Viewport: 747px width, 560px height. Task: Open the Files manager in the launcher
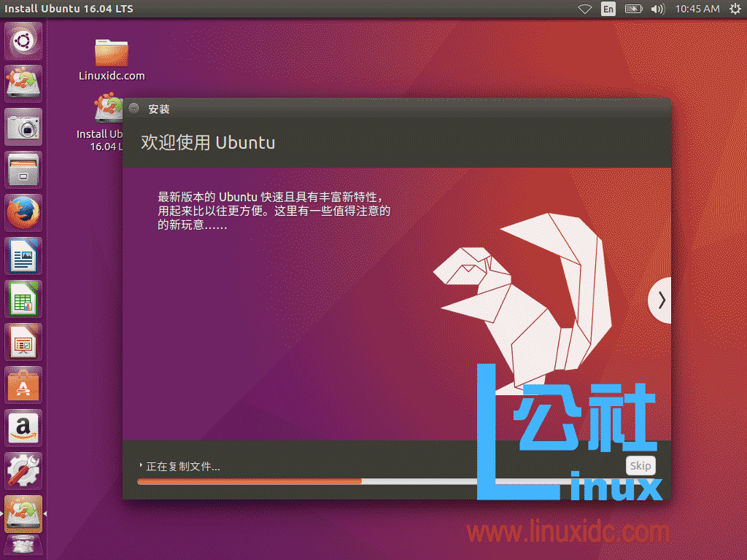coord(23,169)
